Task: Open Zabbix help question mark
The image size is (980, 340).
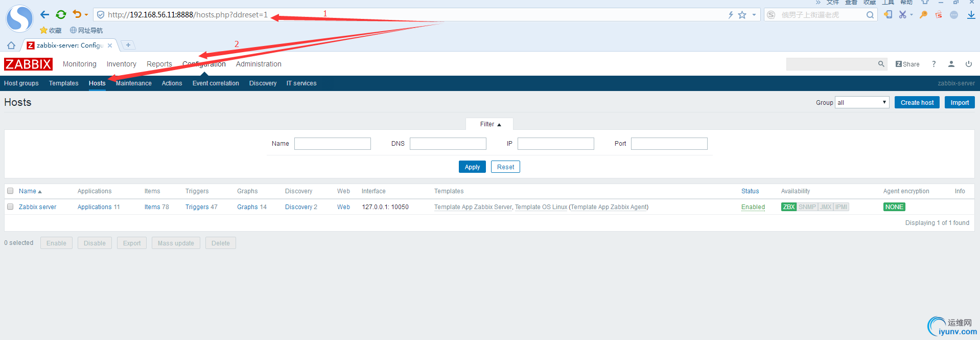Action: 934,64
